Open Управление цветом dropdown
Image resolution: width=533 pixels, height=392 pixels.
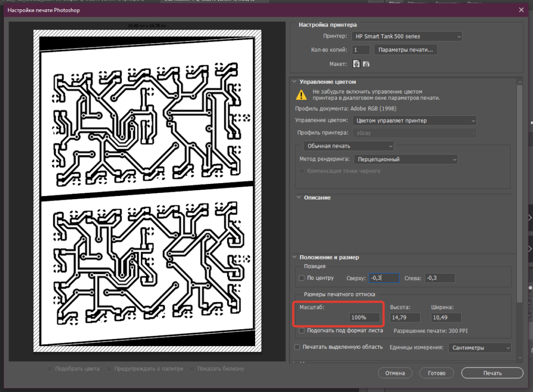click(414, 121)
